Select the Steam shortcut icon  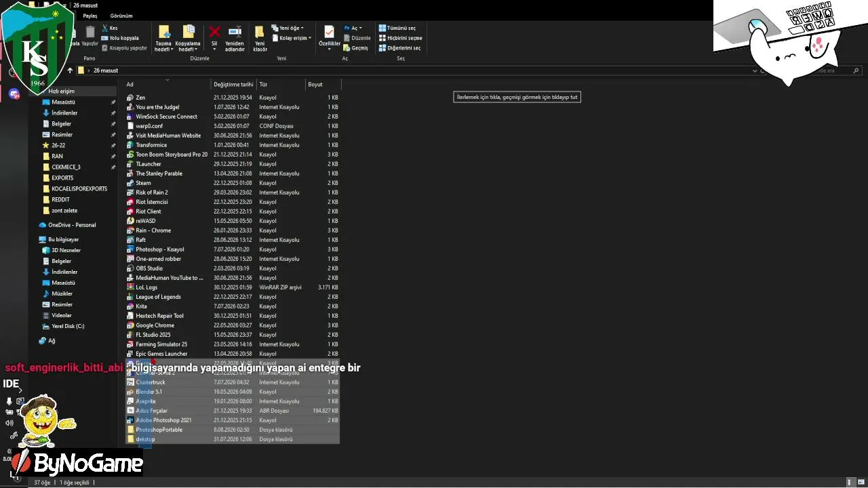pos(131,183)
